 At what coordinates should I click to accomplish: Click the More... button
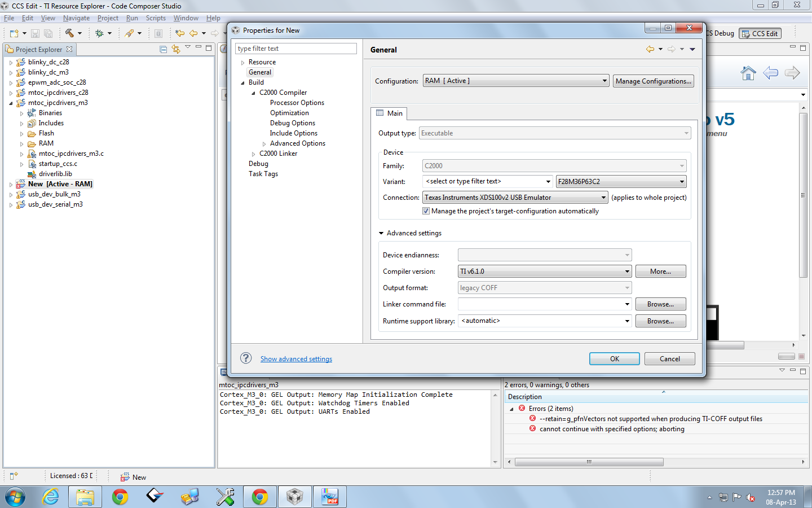point(661,271)
